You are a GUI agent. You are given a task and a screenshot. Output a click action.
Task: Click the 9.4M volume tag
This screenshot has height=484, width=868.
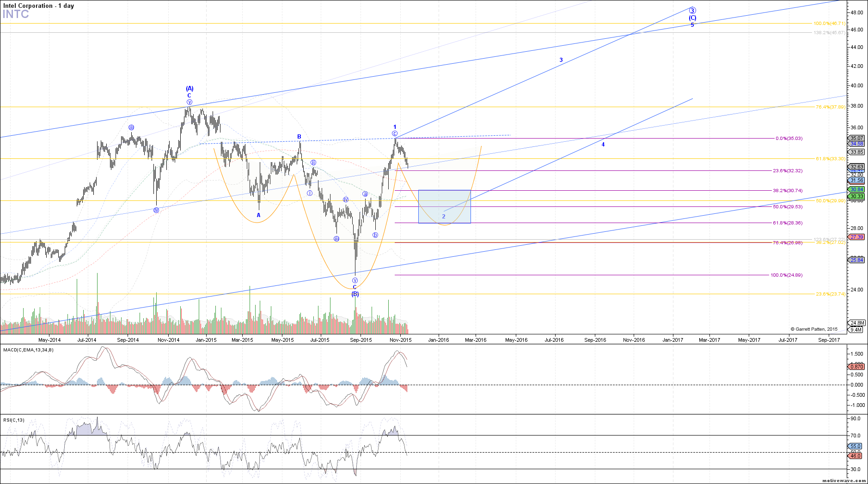(x=856, y=329)
